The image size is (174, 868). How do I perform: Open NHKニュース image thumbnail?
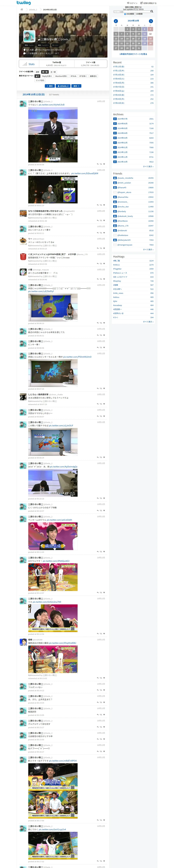[x=53, y=483]
